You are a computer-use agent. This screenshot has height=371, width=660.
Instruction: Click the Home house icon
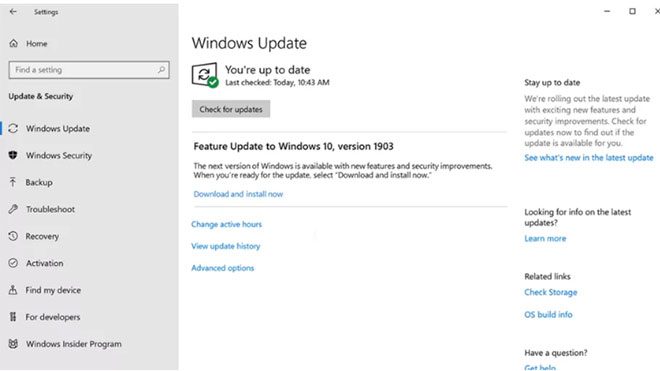pyautogui.click(x=13, y=43)
